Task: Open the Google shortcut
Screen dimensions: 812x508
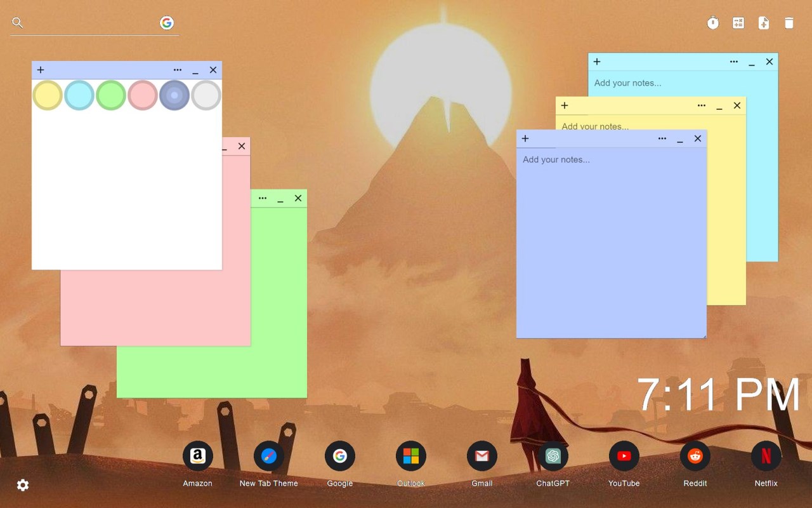Action: [x=340, y=456]
